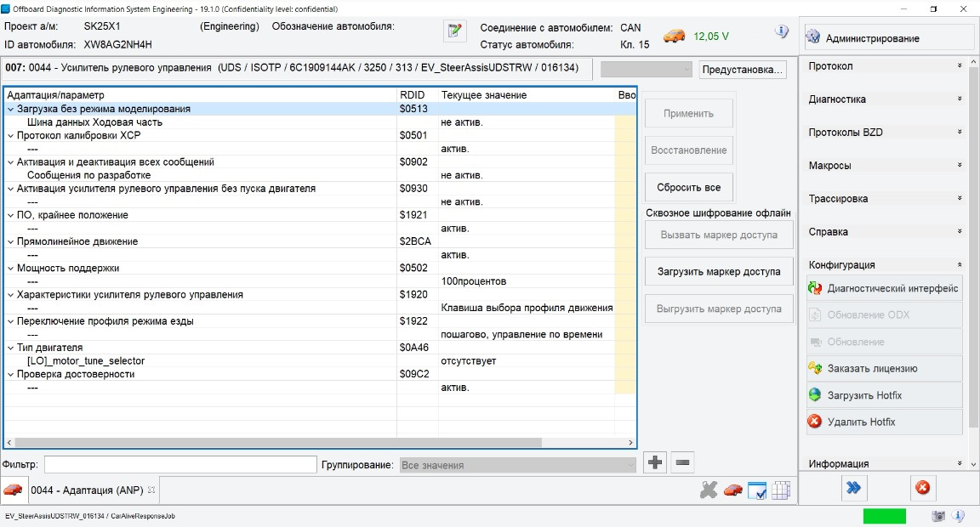980x527 pixels.
Task: Collapse Мощность поддержки row
Action: click(x=10, y=268)
